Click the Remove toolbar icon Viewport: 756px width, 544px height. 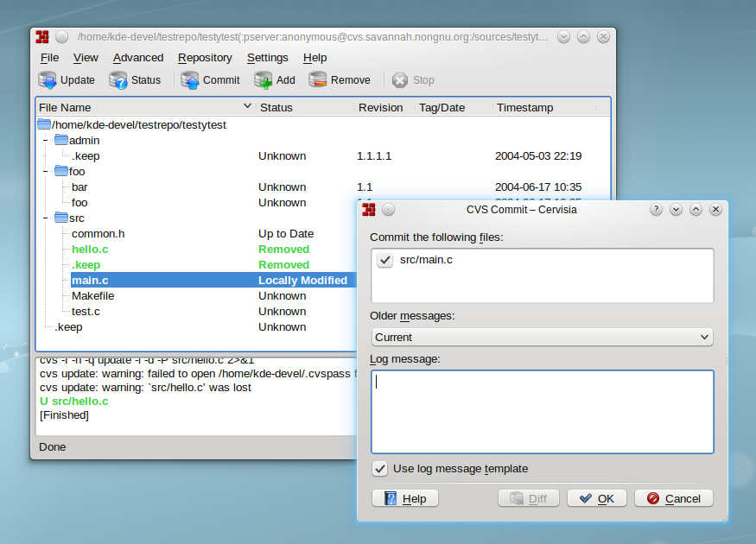[x=318, y=80]
